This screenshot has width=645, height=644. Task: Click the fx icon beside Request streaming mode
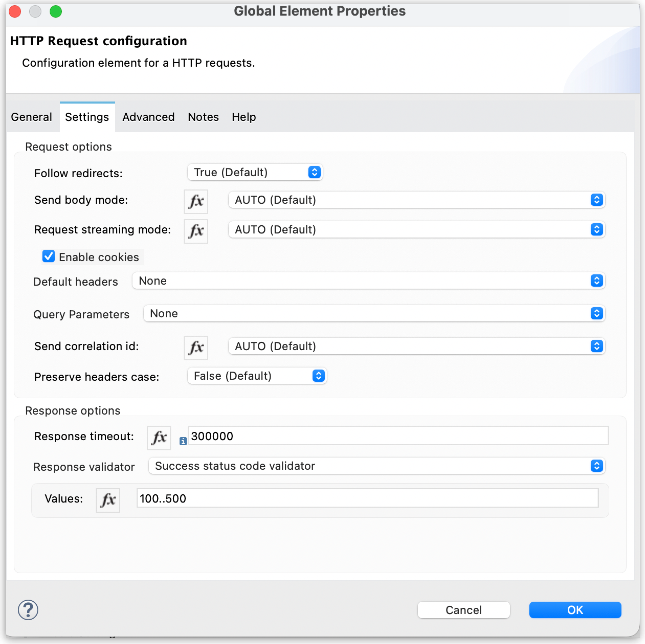196,231
